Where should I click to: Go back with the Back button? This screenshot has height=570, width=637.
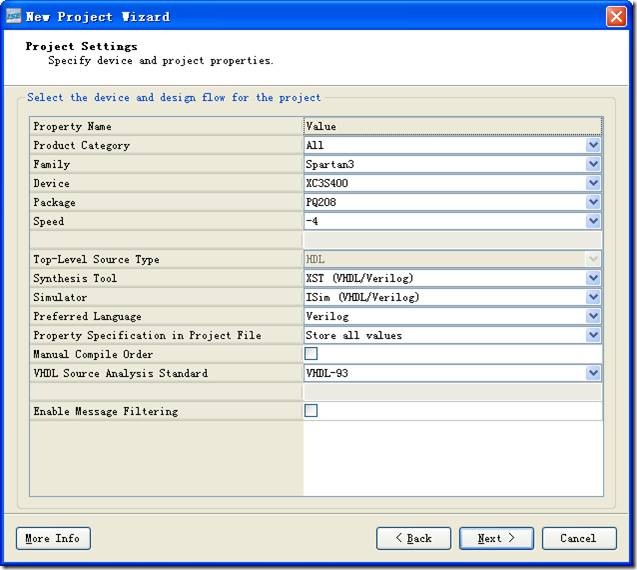coord(413,538)
